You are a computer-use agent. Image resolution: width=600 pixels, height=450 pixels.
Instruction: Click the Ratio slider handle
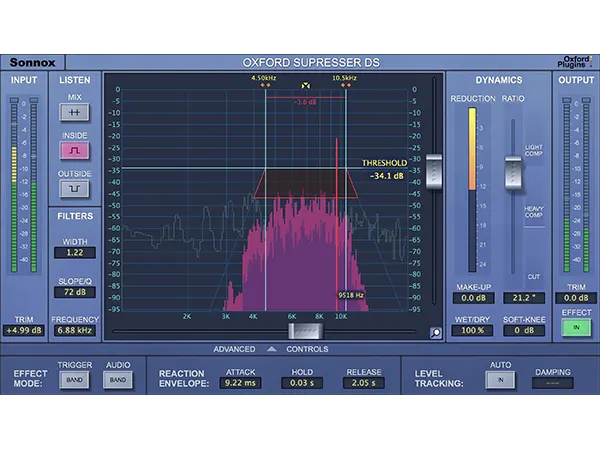pos(513,172)
